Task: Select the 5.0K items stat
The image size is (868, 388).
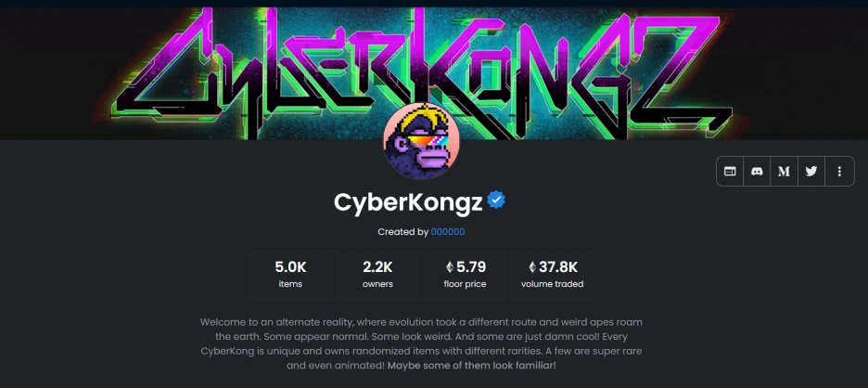Action: coord(290,275)
